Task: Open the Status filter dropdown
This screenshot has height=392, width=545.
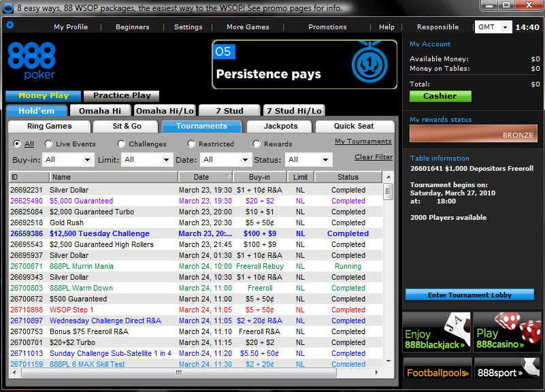Action: tap(309, 159)
